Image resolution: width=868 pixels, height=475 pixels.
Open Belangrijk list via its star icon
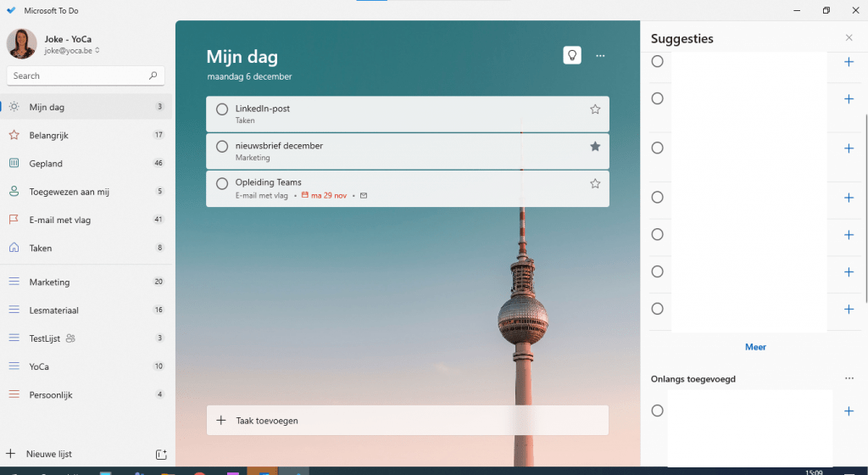tap(14, 135)
